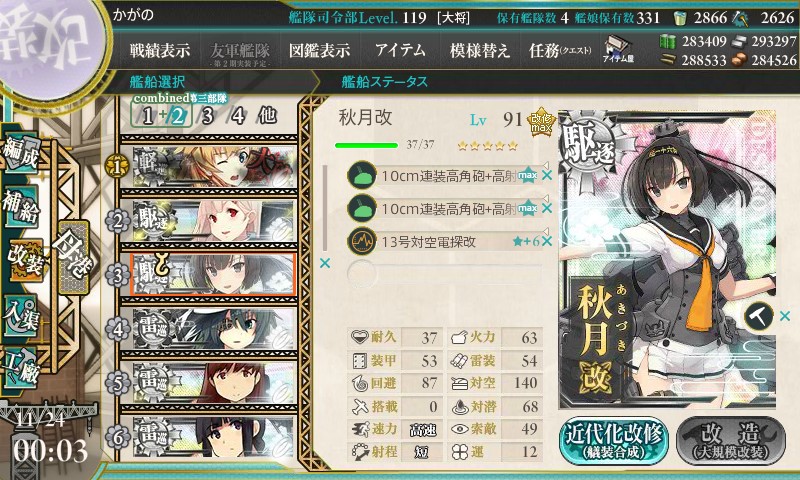Open the 図鑑表示 encyclopedia menu
800x480 pixels.
coord(319,50)
